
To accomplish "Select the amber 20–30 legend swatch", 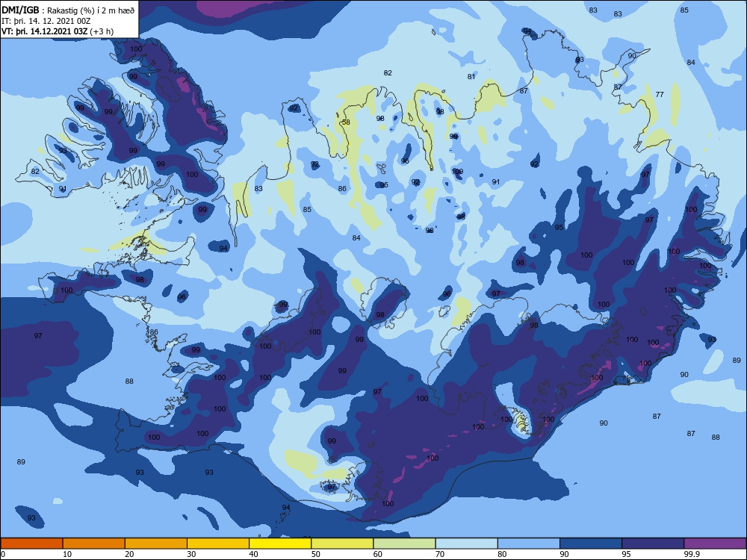I will point(156,544).
